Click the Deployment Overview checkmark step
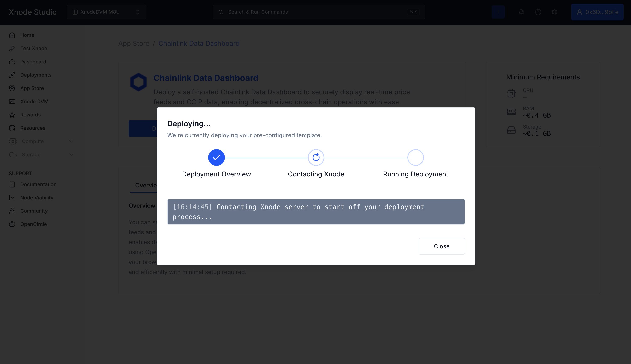 coord(216,158)
